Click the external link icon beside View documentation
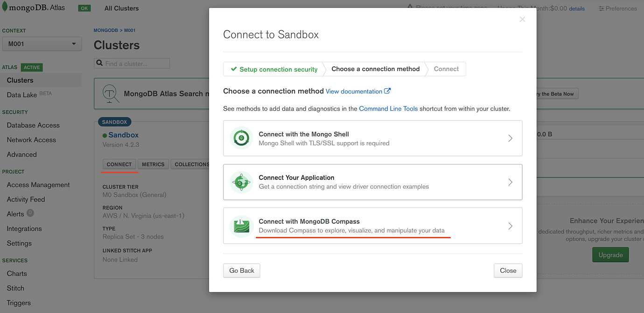Screen dimensions: 644x313 coord(387,91)
